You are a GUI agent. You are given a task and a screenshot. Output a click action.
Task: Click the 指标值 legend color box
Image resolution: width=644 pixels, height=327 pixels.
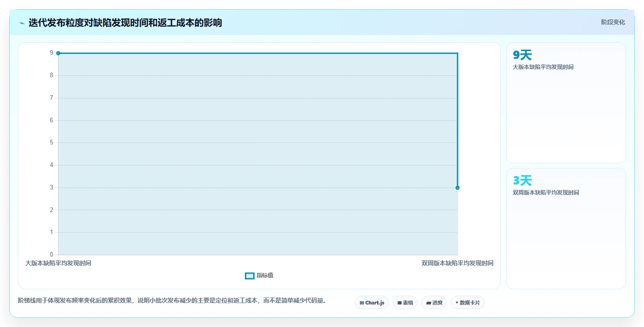click(x=249, y=275)
